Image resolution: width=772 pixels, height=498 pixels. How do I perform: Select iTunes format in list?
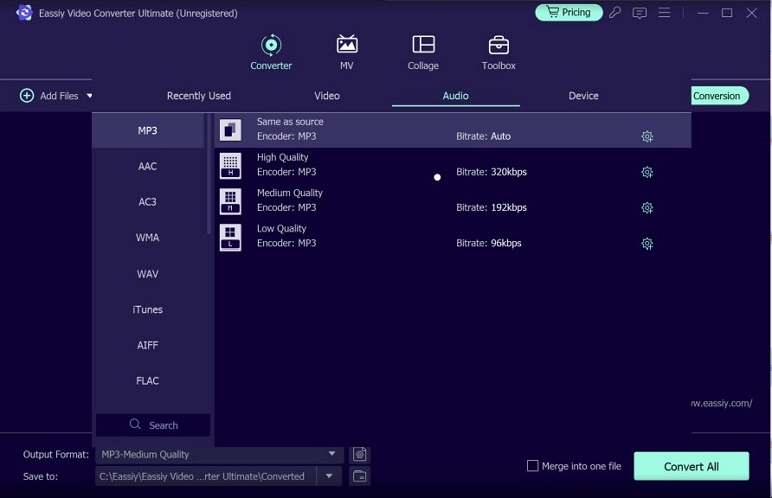[x=148, y=309]
